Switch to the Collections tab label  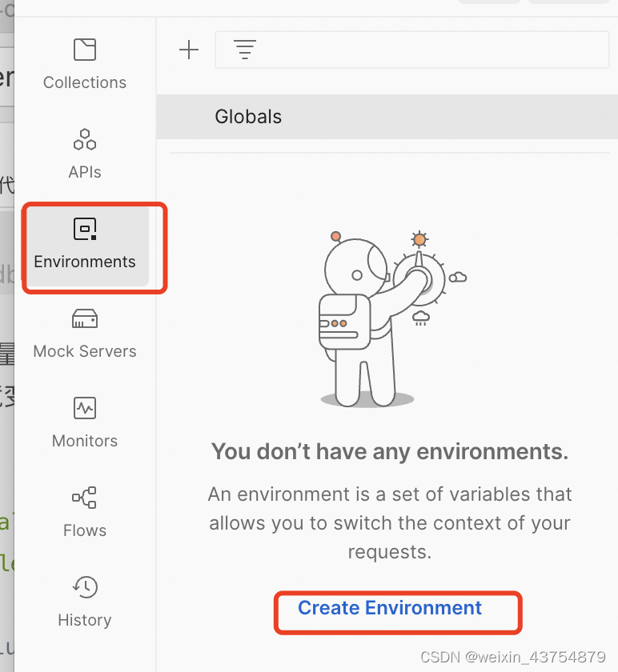pos(85,82)
